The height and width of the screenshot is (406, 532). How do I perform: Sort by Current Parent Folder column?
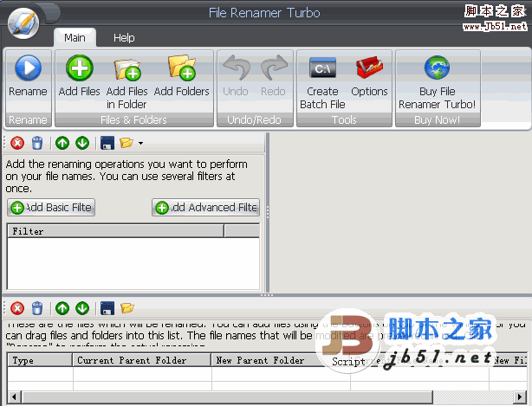click(x=142, y=360)
